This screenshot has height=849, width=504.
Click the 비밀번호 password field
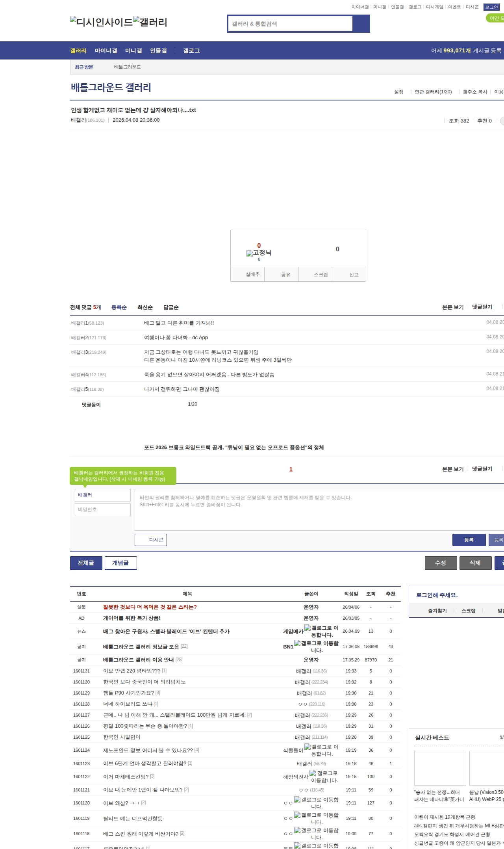point(103,510)
